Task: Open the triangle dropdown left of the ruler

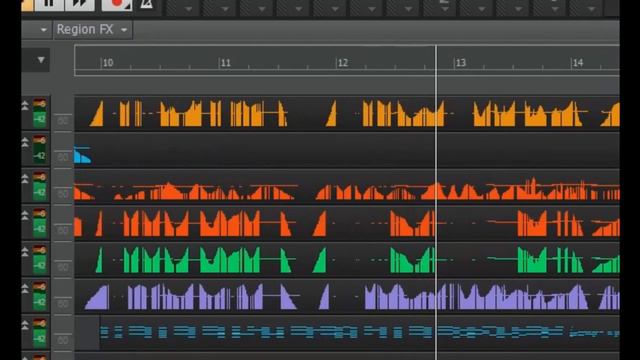Action: pyautogui.click(x=41, y=60)
